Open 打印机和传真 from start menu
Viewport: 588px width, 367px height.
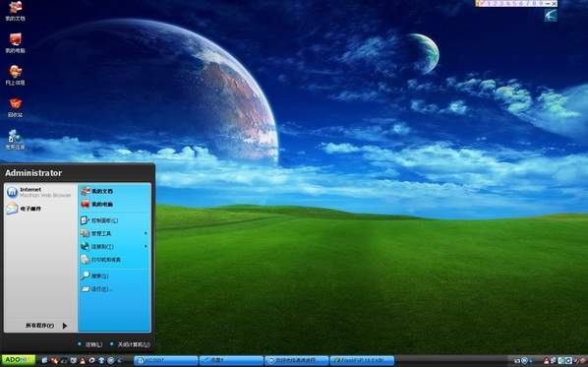coord(100,260)
